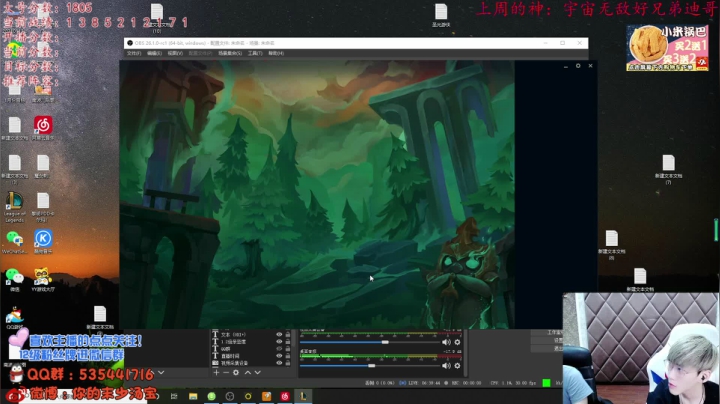Open the League client settings gear

578,66
